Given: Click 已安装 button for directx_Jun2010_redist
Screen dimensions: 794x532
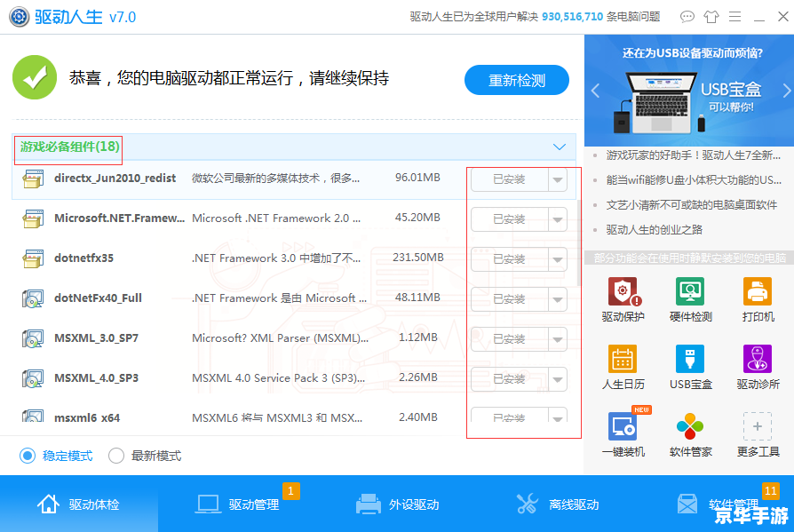Looking at the screenshot, I should coord(510,179).
